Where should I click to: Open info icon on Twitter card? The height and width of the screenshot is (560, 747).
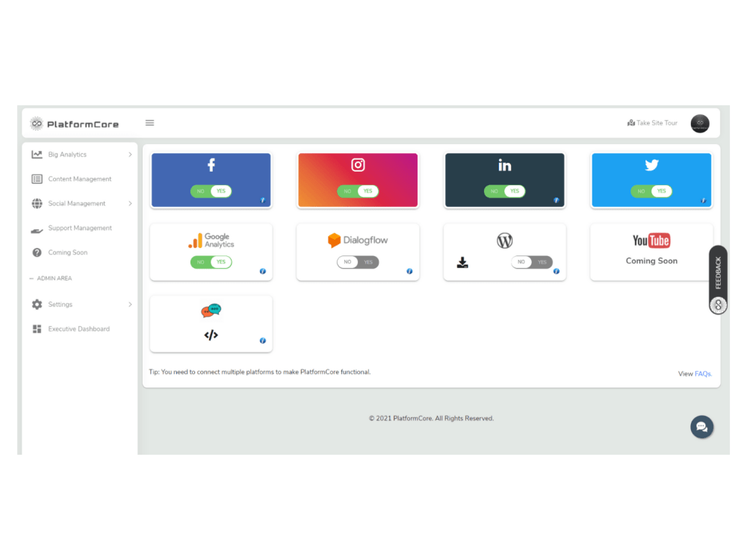point(703,200)
